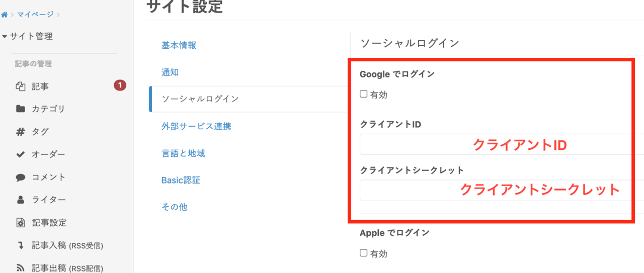Viewport: 644px width, 273px height.
Task: Click the 記事出稿 RSS feed icon
Action: pos(21,268)
